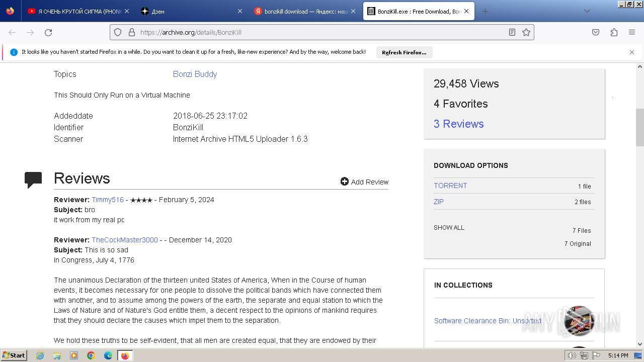The image size is (644, 362).
Task: Toggle reader view for this page
Action: 512,32
